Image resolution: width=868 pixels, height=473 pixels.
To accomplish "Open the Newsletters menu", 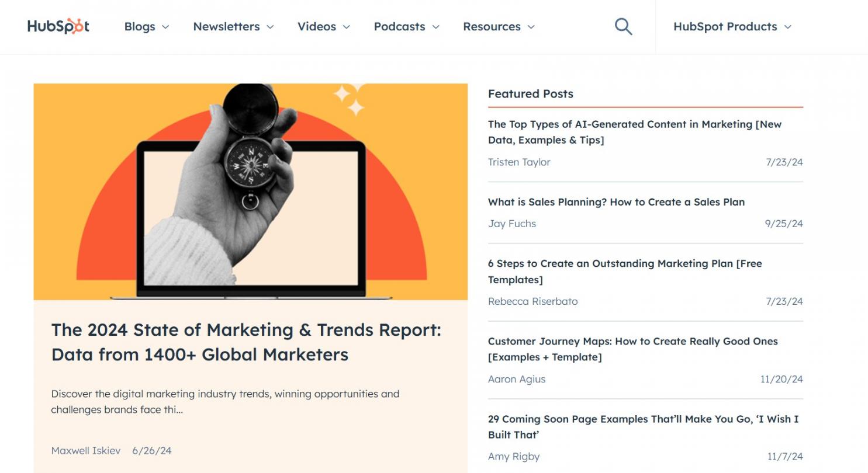I will point(233,27).
